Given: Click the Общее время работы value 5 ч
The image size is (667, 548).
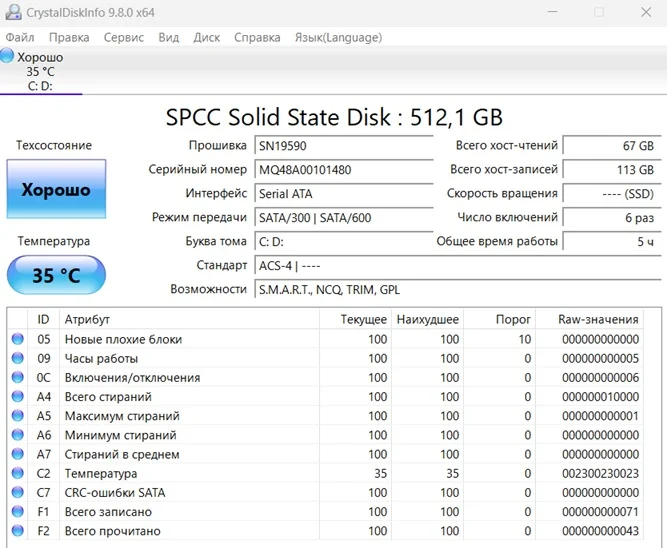Looking at the screenshot, I should [612, 242].
